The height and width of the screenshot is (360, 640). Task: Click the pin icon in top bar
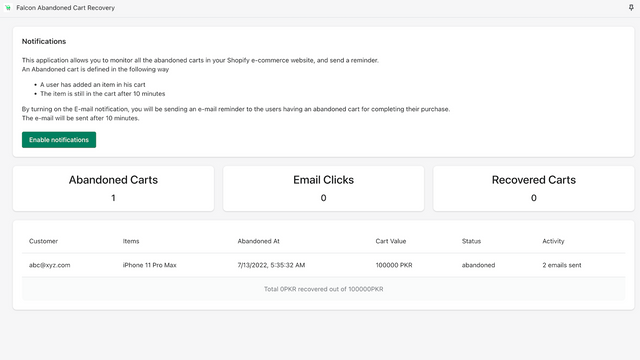point(631,7)
